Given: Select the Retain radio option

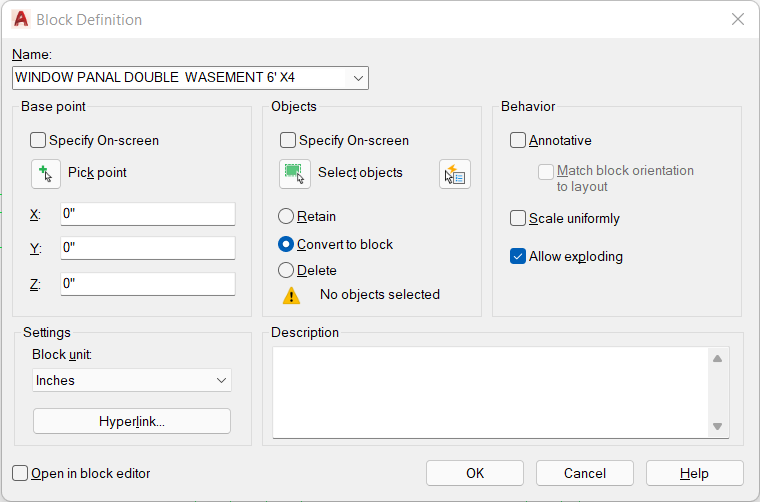Looking at the screenshot, I should 286,217.
